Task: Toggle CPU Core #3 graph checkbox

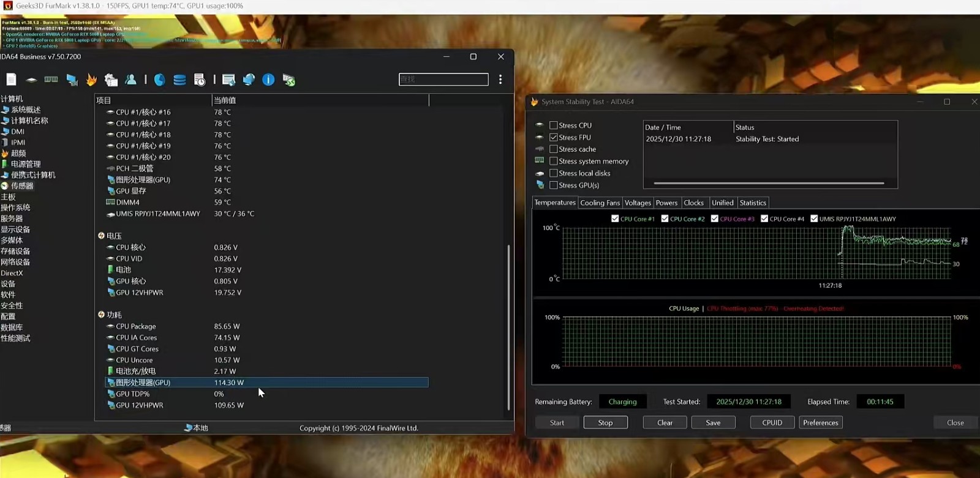Action: pos(715,218)
